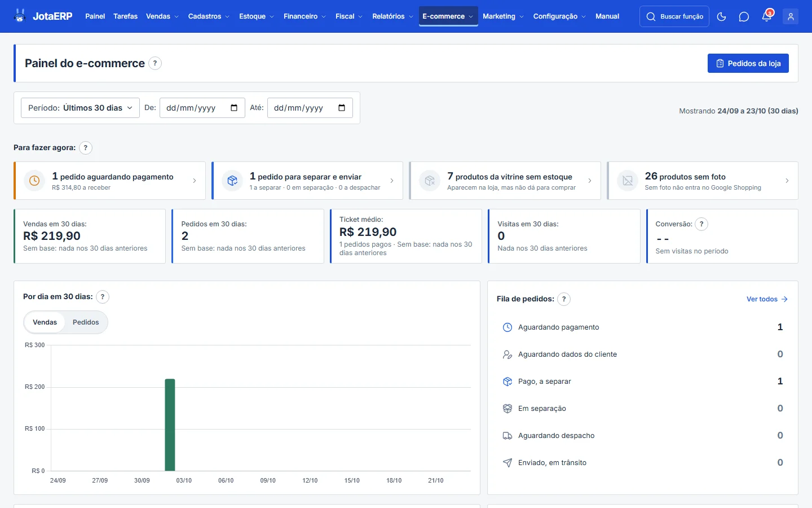Click the Pedidos da loja button
The width and height of the screenshot is (812, 508).
pyautogui.click(x=748, y=63)
